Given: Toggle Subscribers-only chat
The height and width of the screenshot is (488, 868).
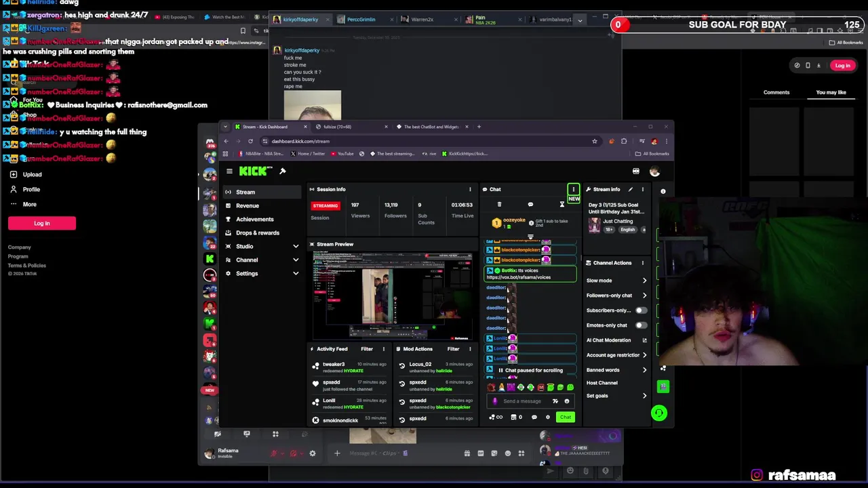Looking at the screenshot, I should point(641,310).
